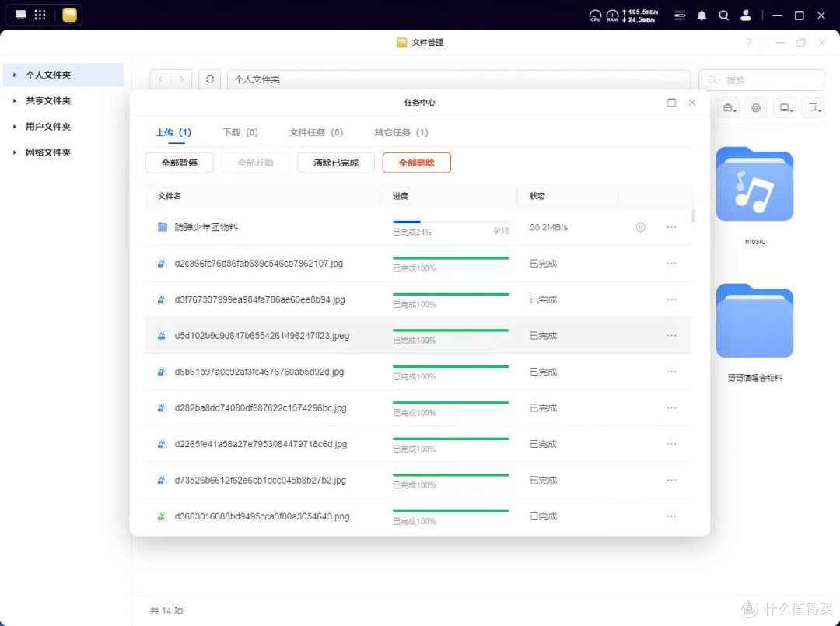Open more options for 防弹少年团物料 row
The width and height of the screenshot is (840, 626).
(671, 227)
